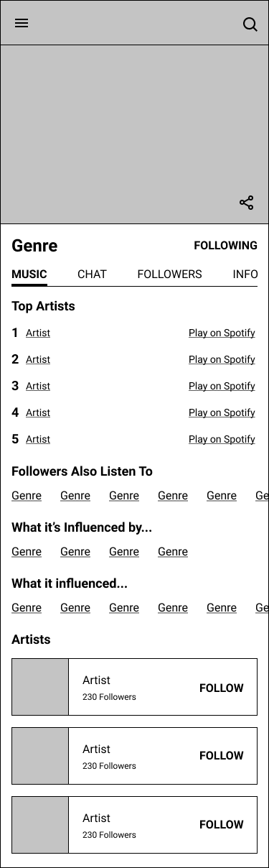
Task: Open the number 1 ranked Artist link
Action: 38,333
